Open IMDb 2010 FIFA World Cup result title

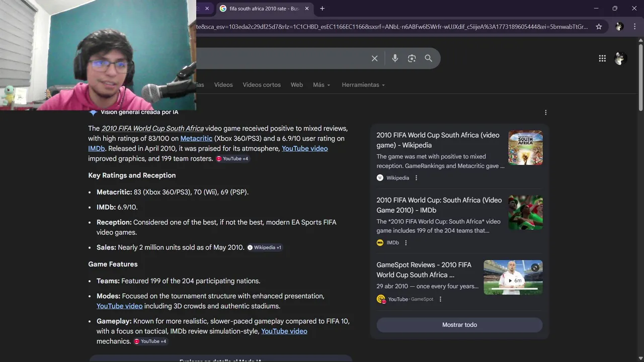439,205
